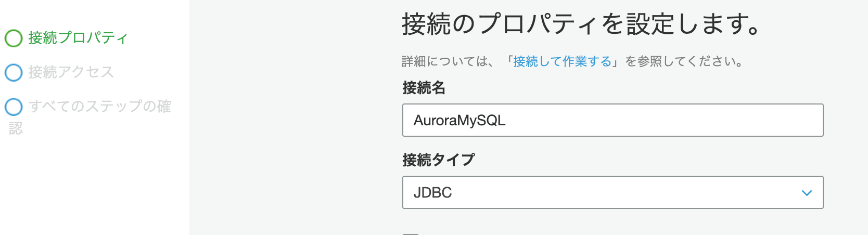Open the 接続して作業する documentation link
868x235 pixels.
(562, 61)
